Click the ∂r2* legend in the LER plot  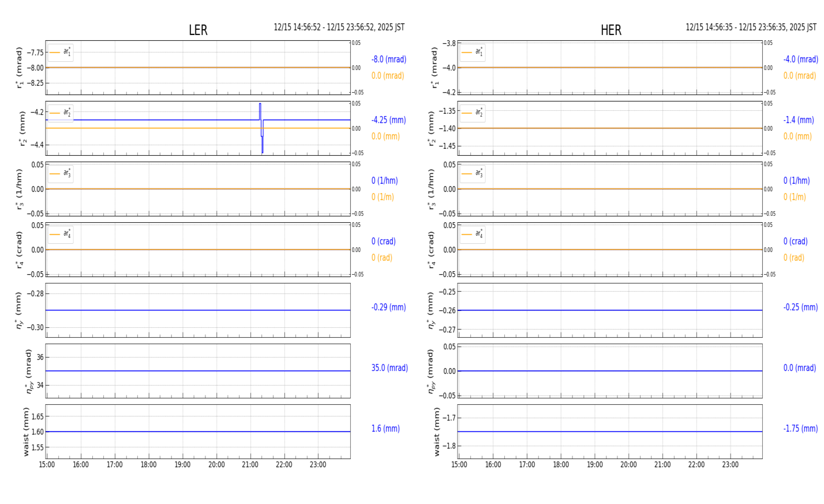(x=61, y=113)
